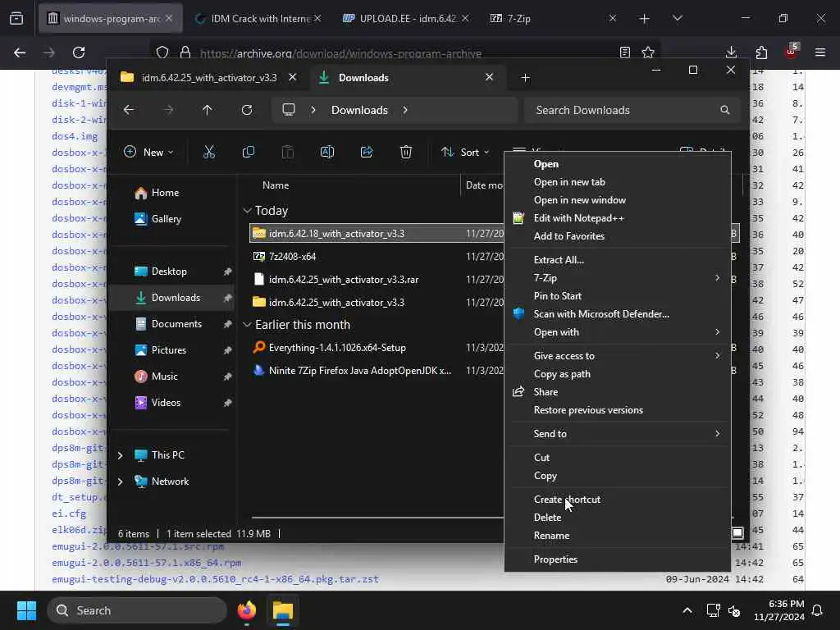Open Firefox from the taskbar
This screenshot has height=630, width=840.
247,610
